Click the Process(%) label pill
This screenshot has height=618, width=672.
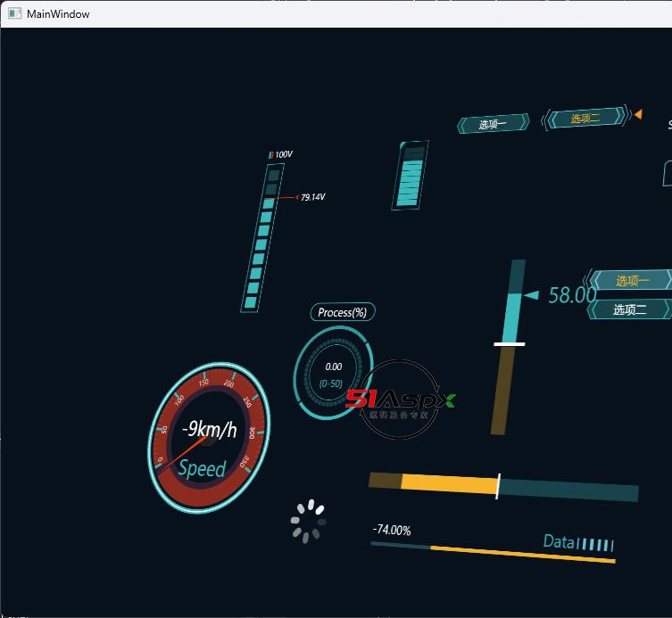343,312
